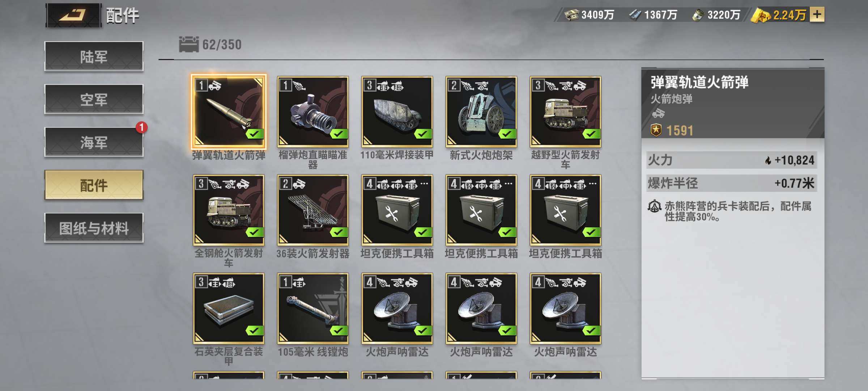
Task: Select the 越野型火箭发射车 accessory
Action: tap(566, 112)
